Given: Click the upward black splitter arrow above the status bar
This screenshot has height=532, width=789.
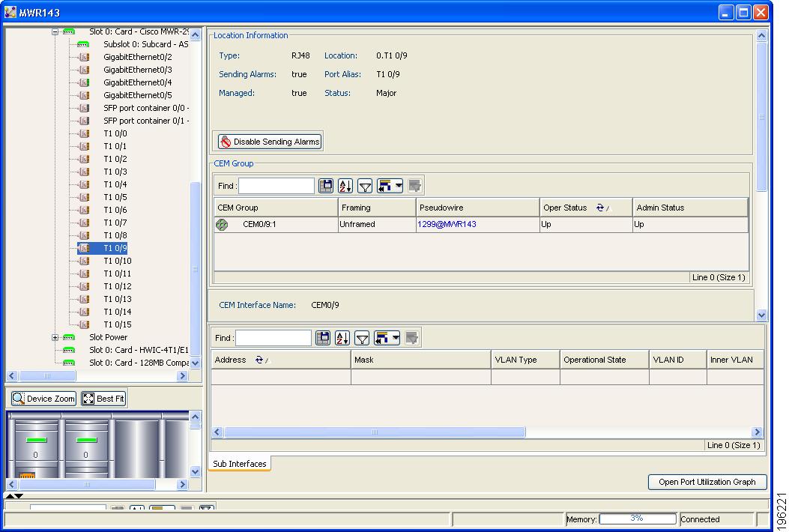Looking at the screenshot, I should pyautogui.click(x=9, y=496).
